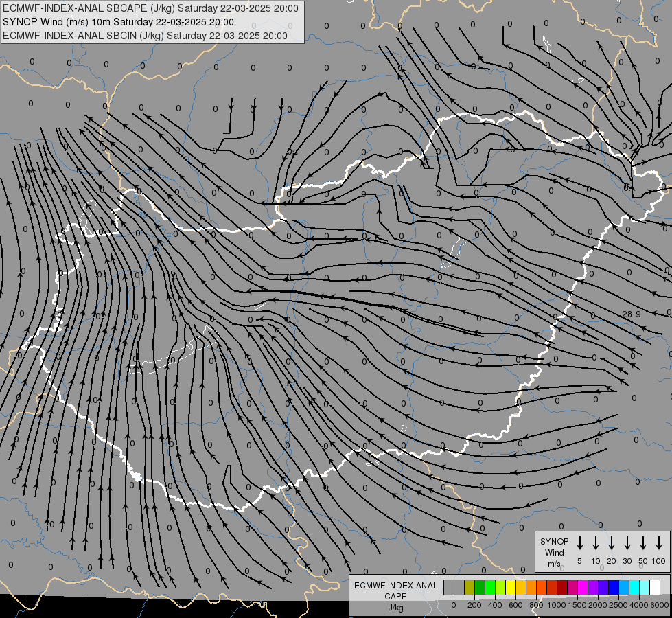Pick the bright green CAPE legend swatch
Viewport: 672px width, 618px height.
coord(490,587)
